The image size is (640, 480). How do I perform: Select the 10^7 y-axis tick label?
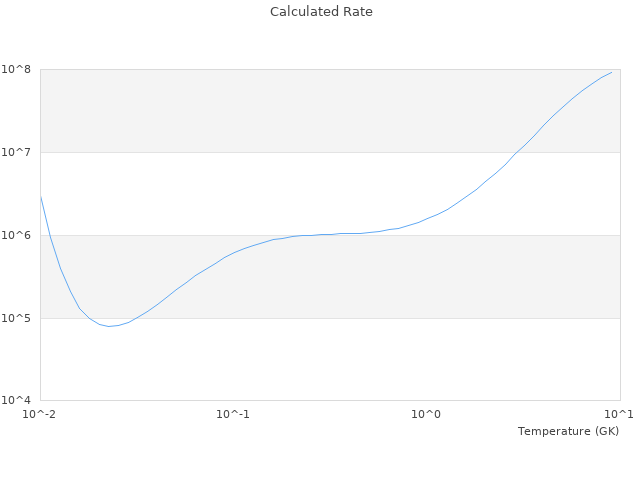click(x=18, y=152)
